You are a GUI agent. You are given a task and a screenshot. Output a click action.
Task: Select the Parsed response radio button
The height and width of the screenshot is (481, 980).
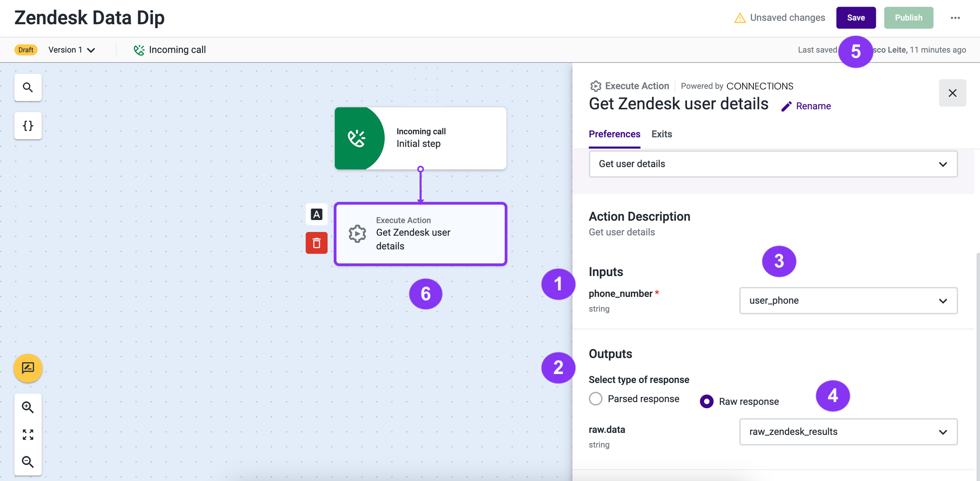[x=596, y=399]
